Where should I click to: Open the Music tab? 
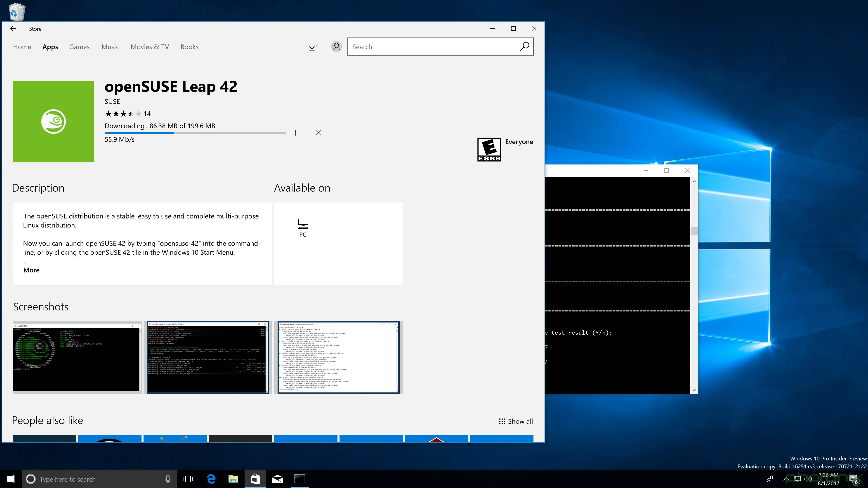coord(110,47)
